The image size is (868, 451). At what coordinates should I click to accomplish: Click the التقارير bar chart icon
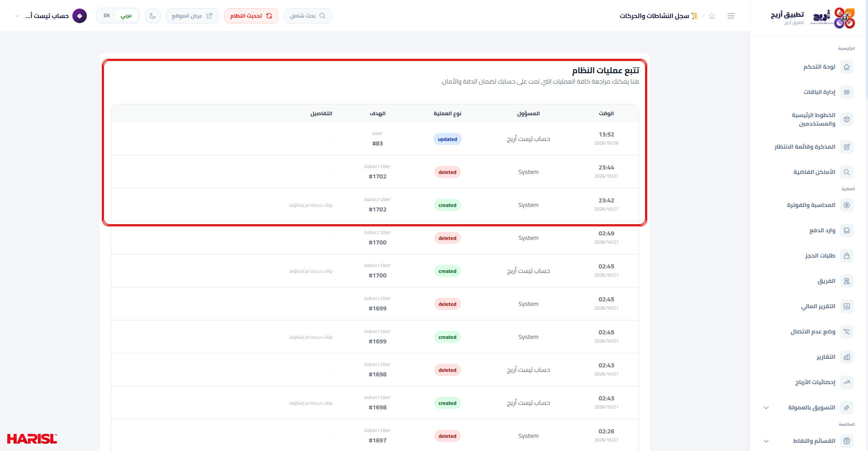click(846, 357)
